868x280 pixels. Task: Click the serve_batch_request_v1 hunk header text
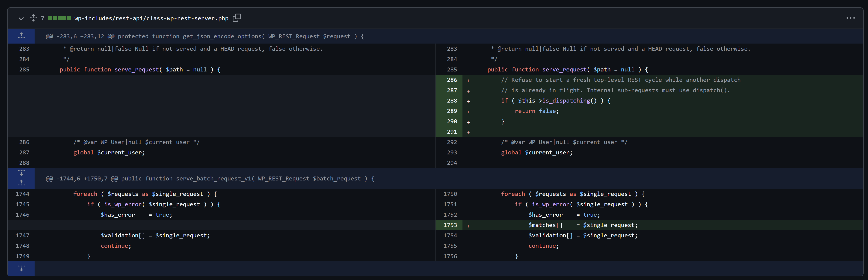(x=210, y=179)
